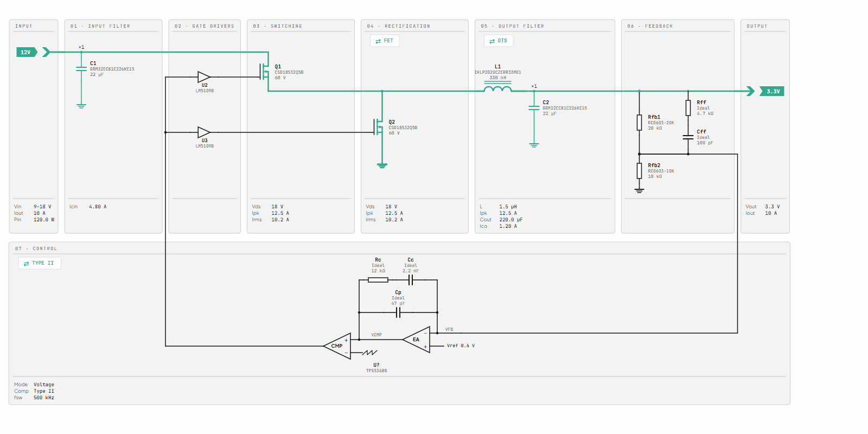This screenshot has height=434, width=868.
Task: Click the INPUT panel header
Action: [24, 26]
